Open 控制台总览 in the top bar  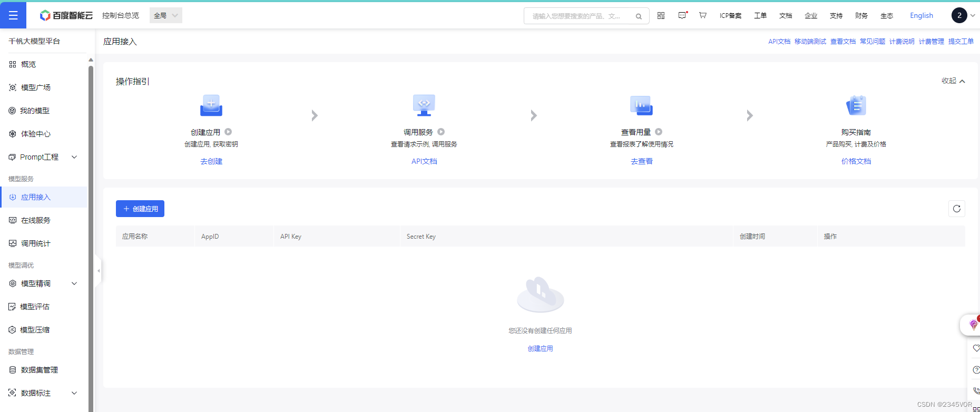[121, 15]
